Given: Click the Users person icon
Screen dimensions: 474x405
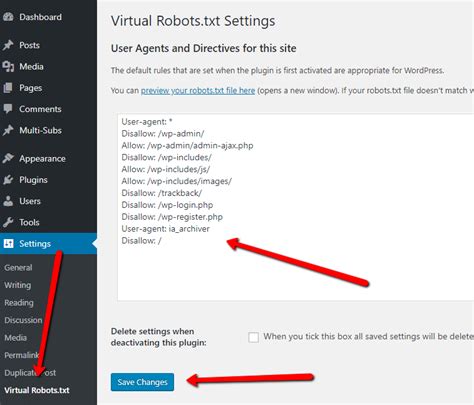Looking at the screenshot, I should pyautogui.click(x=8, y=201).
